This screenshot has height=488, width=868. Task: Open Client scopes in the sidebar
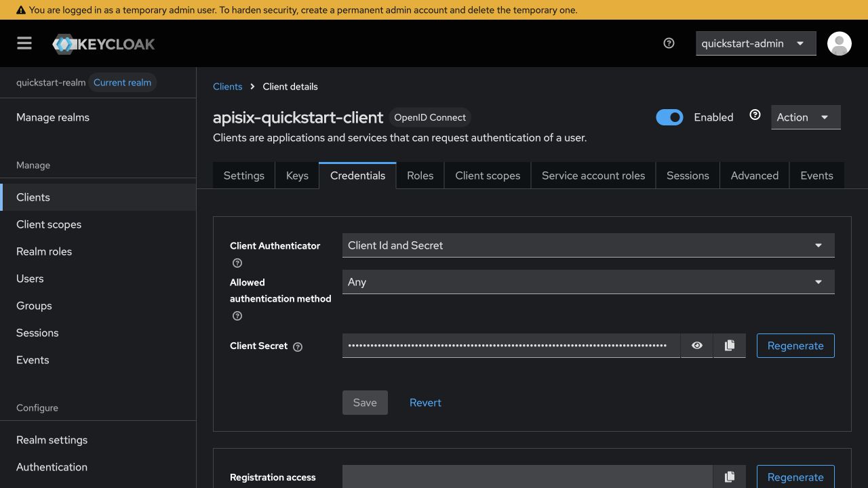pyautogui.click(x=98, y=224)
